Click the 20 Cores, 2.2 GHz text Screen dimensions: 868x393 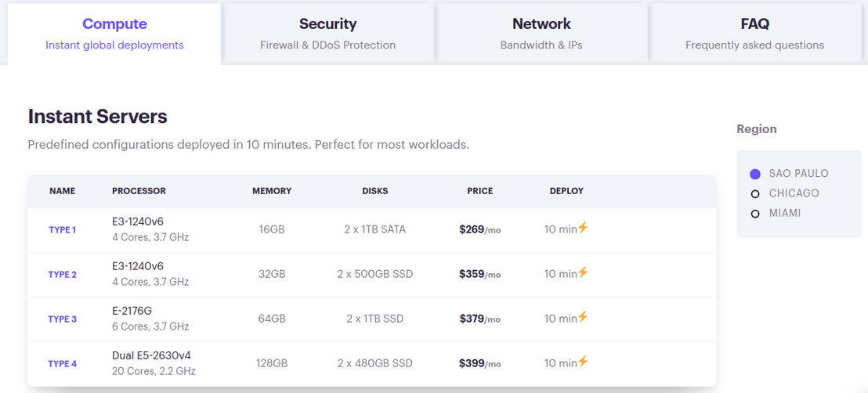(154, 371)
